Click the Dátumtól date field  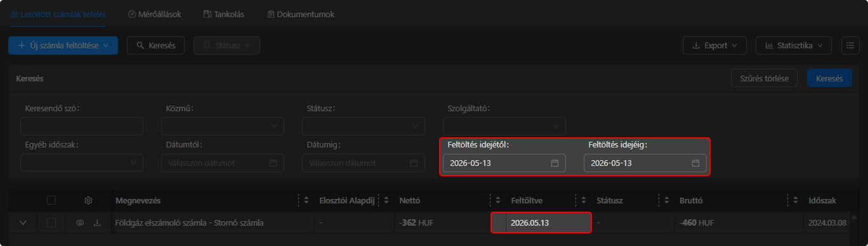223,163
